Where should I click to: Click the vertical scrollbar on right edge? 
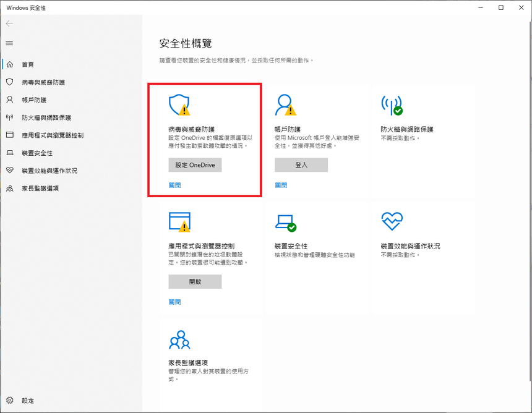(530, 200)
